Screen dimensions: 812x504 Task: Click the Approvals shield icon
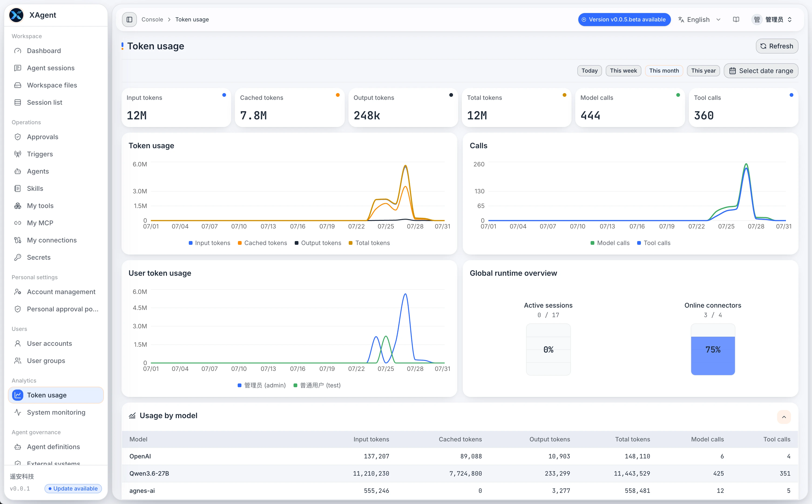coord(18,137)
